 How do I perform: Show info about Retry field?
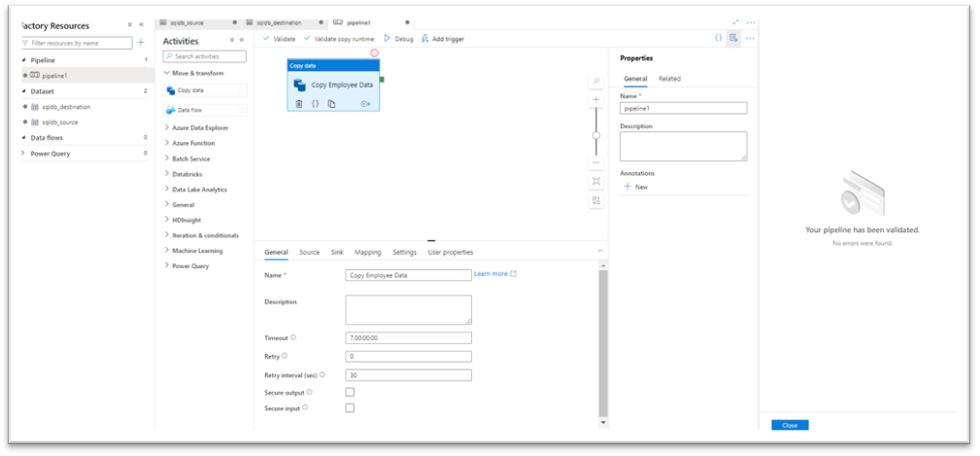(x=285, y=356)
